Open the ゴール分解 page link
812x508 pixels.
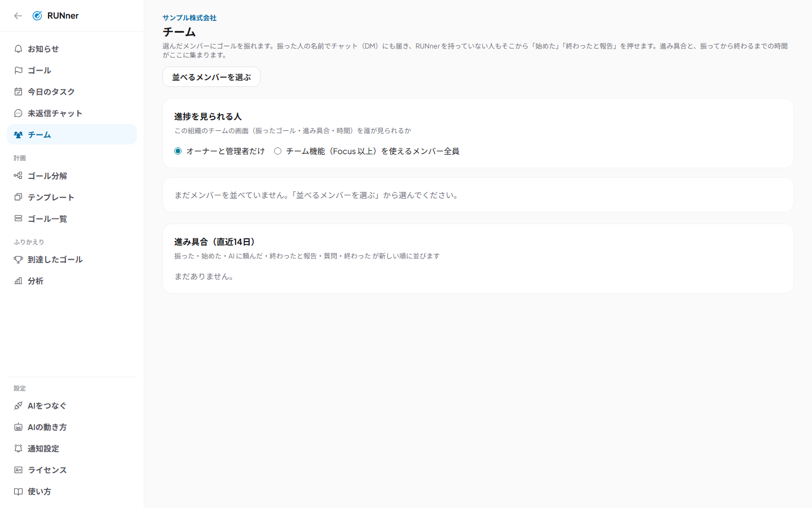pyautogui.click(x=72, y=176)
